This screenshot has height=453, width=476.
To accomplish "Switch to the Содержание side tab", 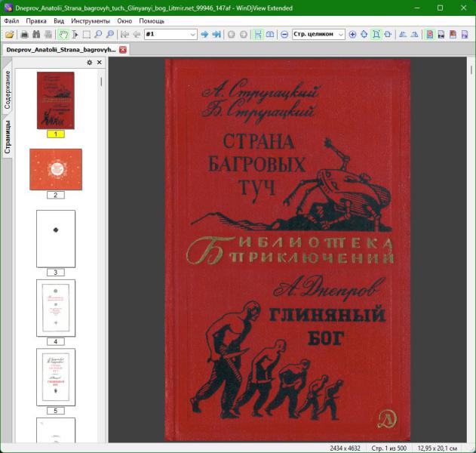I will point(8,91).
